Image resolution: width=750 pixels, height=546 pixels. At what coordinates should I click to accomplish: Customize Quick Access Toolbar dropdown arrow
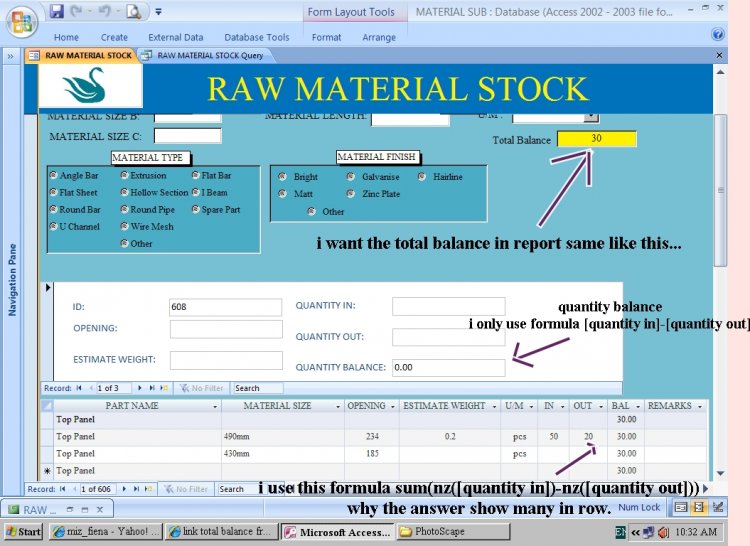[158, 13]
